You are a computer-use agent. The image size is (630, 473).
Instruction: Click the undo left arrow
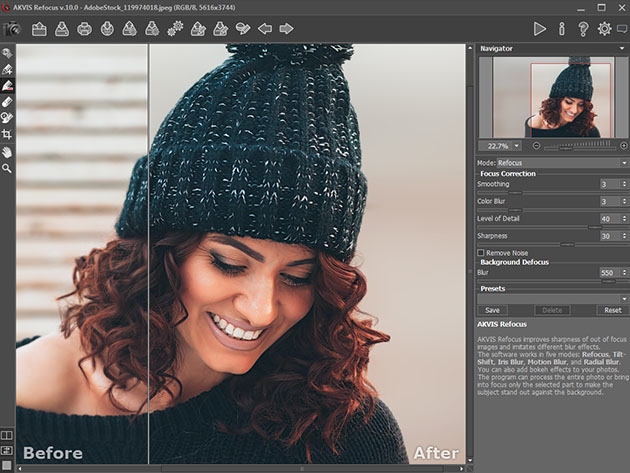point(265,29)
